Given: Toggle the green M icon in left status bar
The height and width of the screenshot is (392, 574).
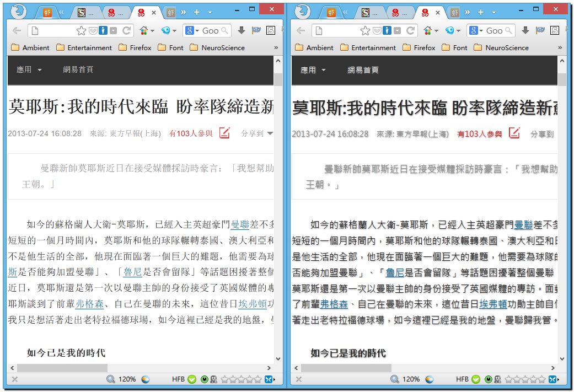Looking at the screenshot, I should [204, 379].
